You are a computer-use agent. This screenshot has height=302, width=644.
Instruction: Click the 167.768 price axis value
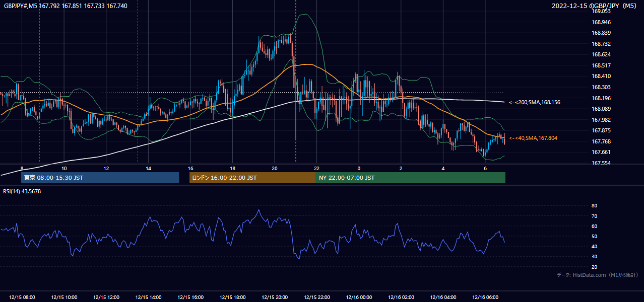(601, 141)
